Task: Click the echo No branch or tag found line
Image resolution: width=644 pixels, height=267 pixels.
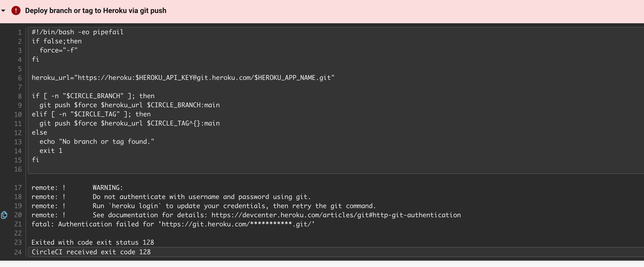Action: pyautogui.click(x=97, y=141)
